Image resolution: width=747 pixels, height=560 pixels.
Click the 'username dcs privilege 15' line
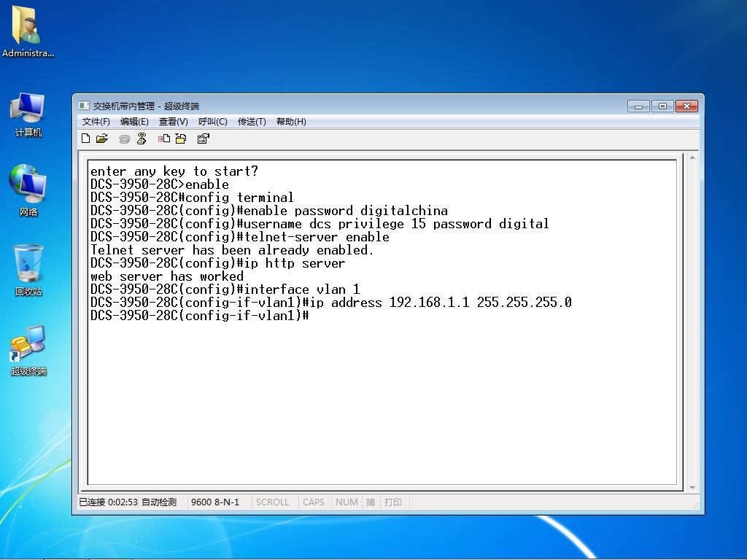(320, 224)
